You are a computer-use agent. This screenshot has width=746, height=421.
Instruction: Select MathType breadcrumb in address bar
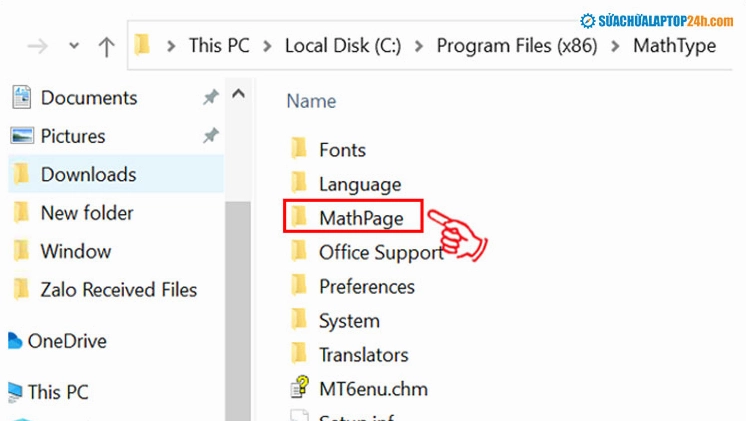[674, 46]
